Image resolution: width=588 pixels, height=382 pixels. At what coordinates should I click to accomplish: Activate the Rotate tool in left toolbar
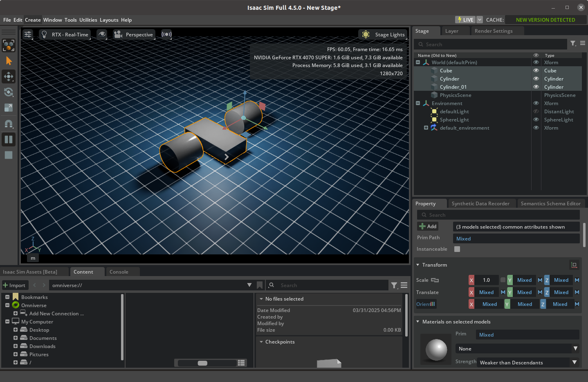tap(9, 92)
